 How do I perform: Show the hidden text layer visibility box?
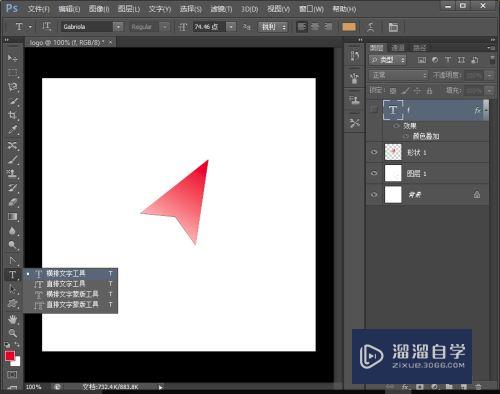(374, 109)
